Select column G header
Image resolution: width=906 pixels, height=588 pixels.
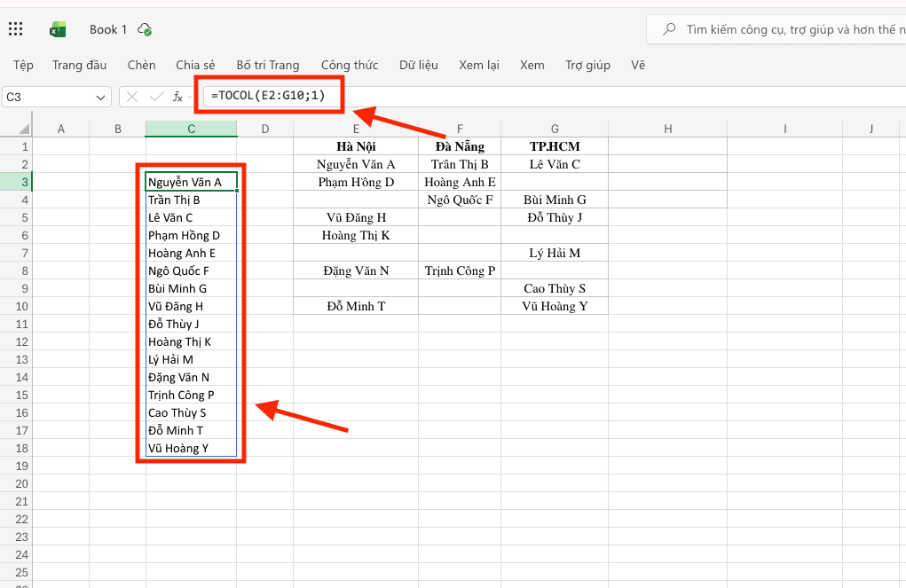(x=555, y=129)
